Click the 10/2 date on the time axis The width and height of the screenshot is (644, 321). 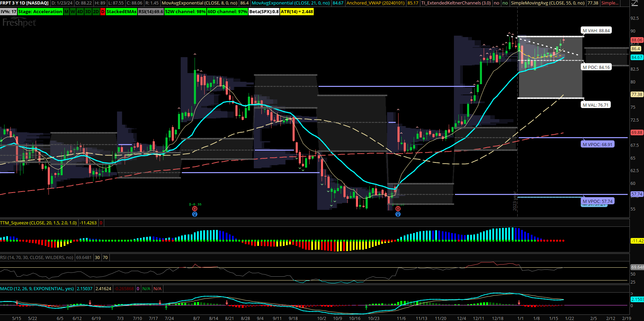322,318
